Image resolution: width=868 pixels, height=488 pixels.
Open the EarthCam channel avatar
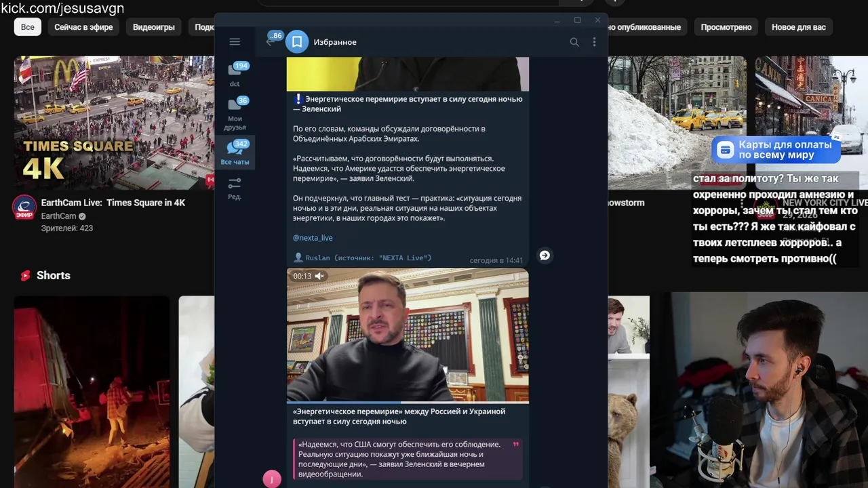[24, 207]
